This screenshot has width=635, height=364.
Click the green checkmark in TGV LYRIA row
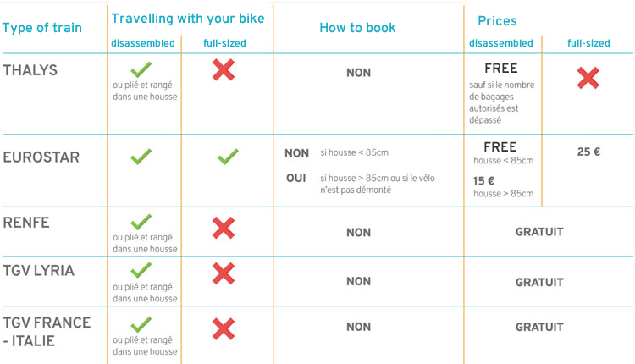coord(141,270)
